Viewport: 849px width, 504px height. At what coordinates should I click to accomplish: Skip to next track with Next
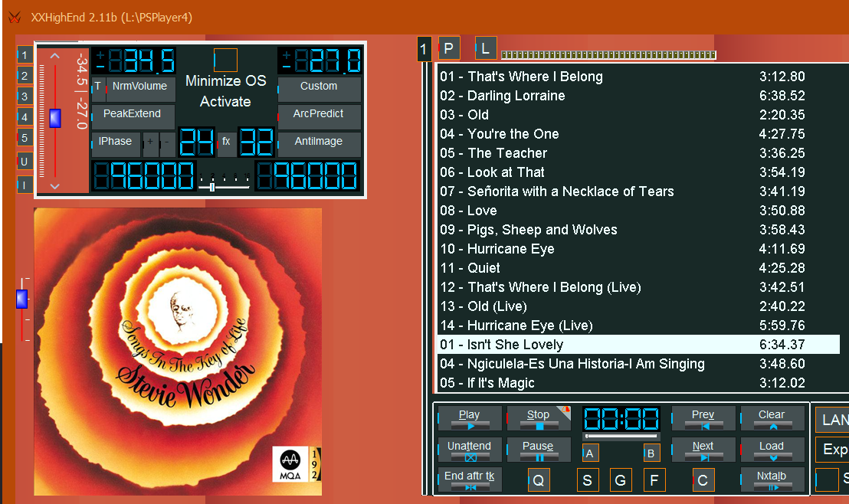click(x=703, y=450)
